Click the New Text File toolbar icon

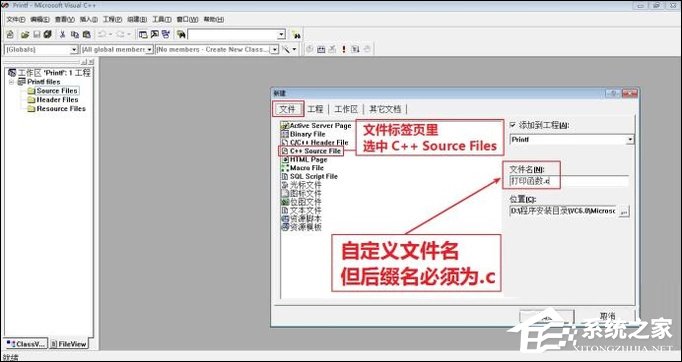tap(10, 34)
